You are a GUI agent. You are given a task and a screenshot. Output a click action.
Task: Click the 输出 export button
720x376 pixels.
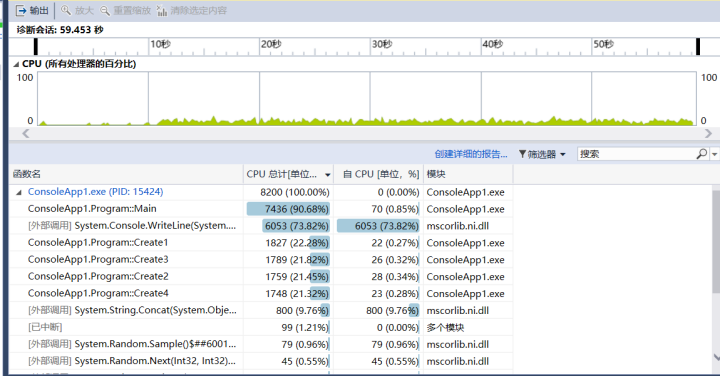point(32,10)
